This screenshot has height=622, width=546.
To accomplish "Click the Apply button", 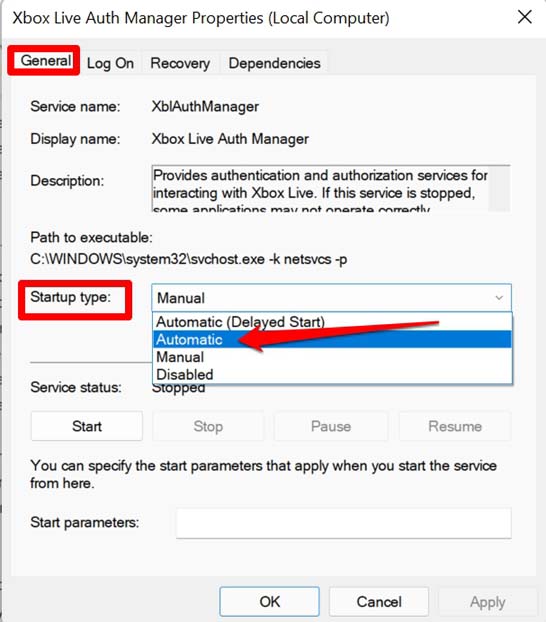I will click(488, 601).
